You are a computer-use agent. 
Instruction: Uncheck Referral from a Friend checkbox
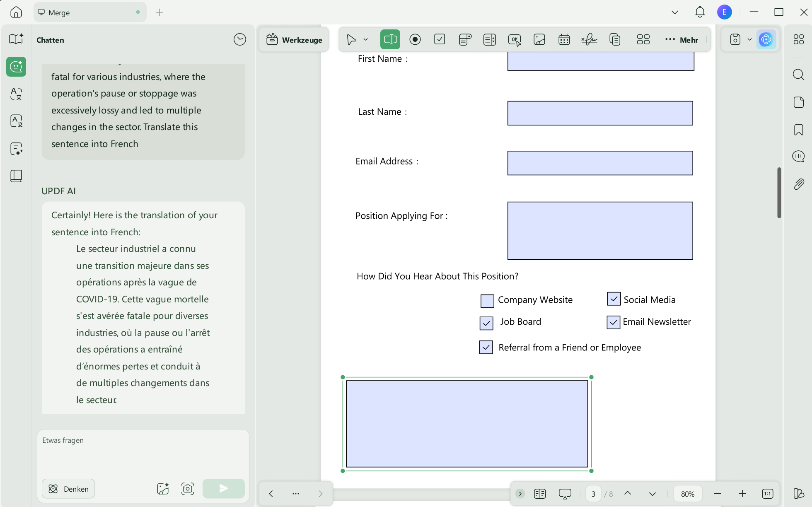coord(486,347)
